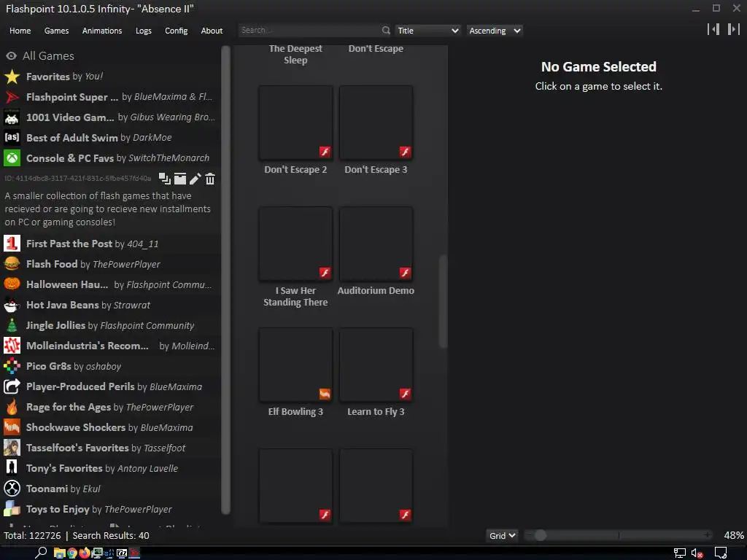This screenshot has width=747, height=560.
Task: Click the Player-Produced Perils share icon
Action: (12, 386)
